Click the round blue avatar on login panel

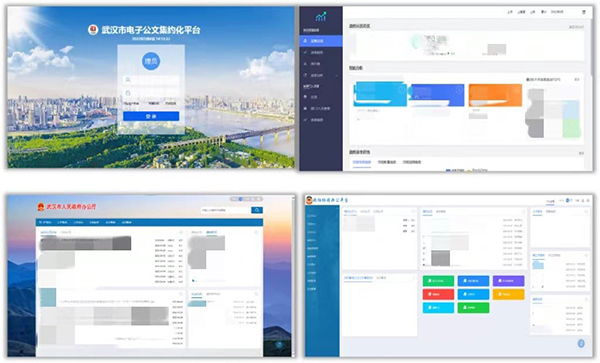[x=151, y=61]
